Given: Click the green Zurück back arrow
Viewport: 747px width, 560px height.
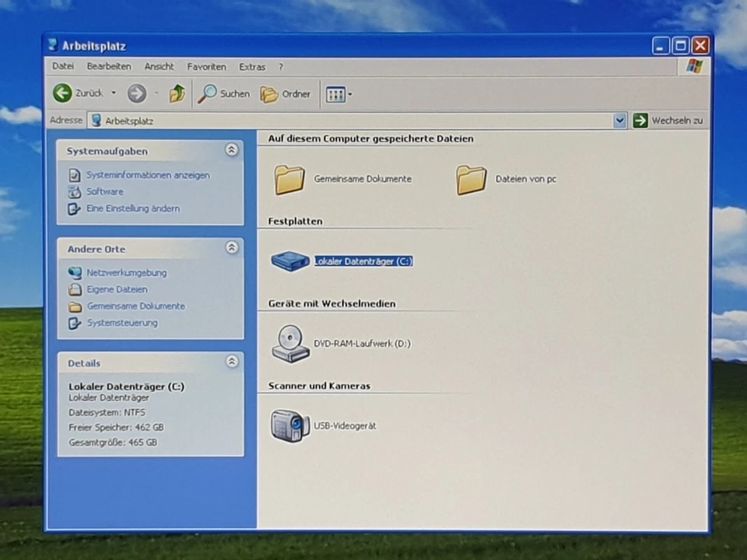Looking at the screenshot, I should click(x=63, y=93).
